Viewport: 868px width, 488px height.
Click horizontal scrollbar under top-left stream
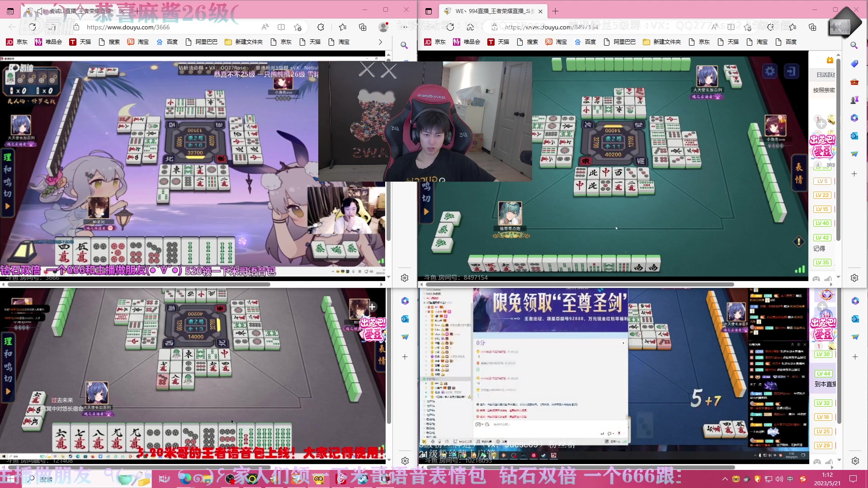(138, 284)
